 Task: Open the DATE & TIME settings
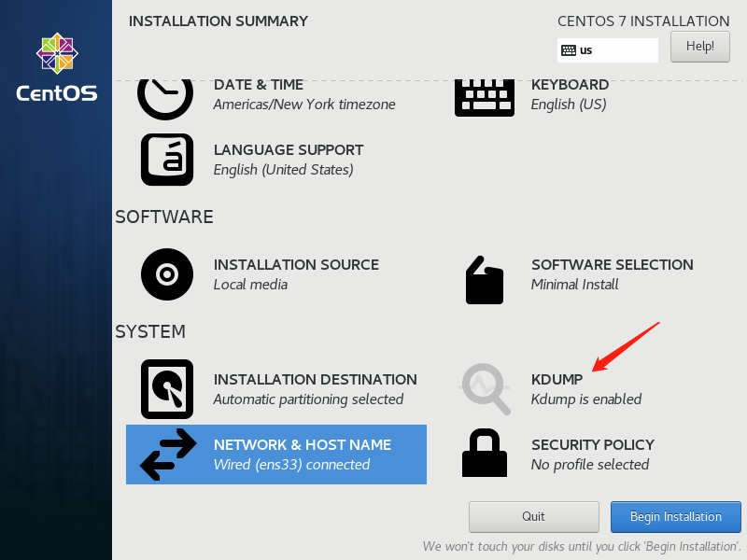(259, 85)
